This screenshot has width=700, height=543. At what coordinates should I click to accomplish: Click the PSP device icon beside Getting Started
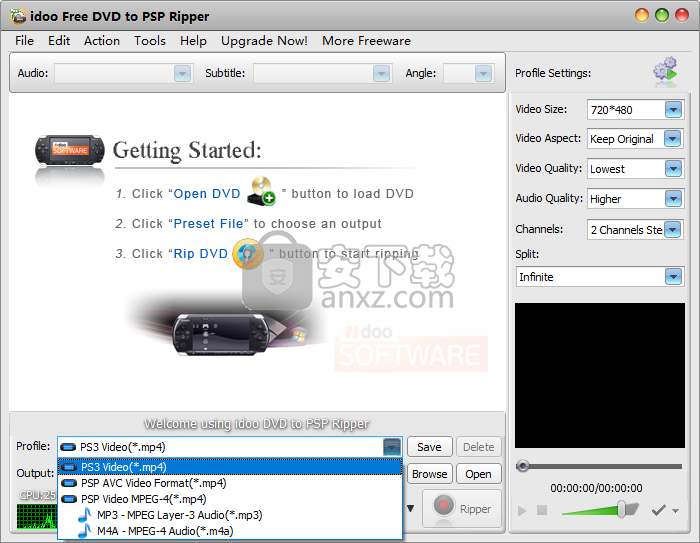tap(70, 150)
